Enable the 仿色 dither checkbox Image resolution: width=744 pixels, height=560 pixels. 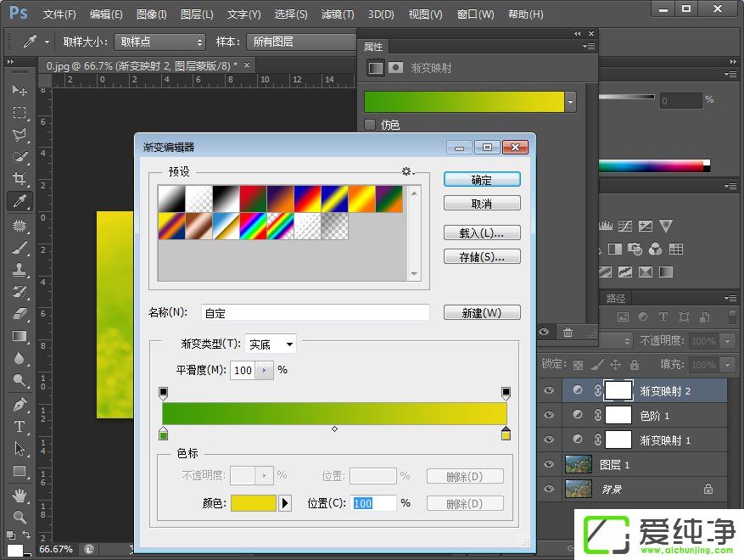[x=370, y=125]
